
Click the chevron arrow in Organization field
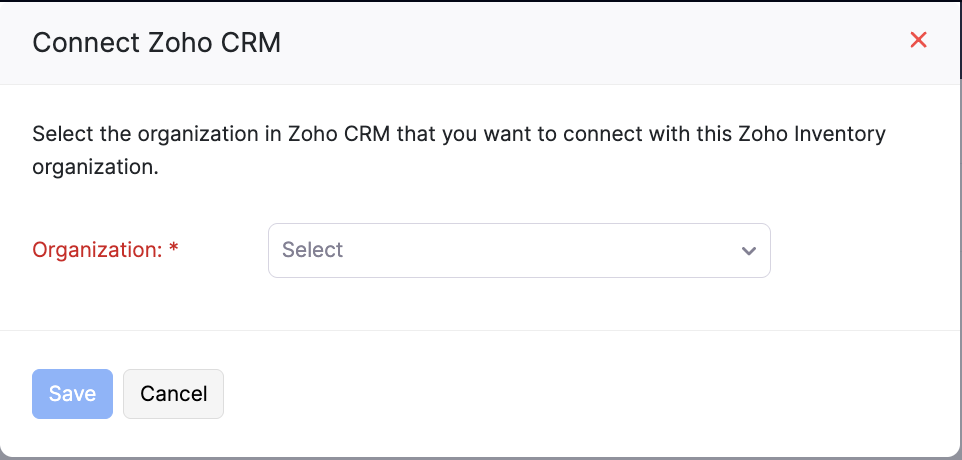click(x=748, y=251)
